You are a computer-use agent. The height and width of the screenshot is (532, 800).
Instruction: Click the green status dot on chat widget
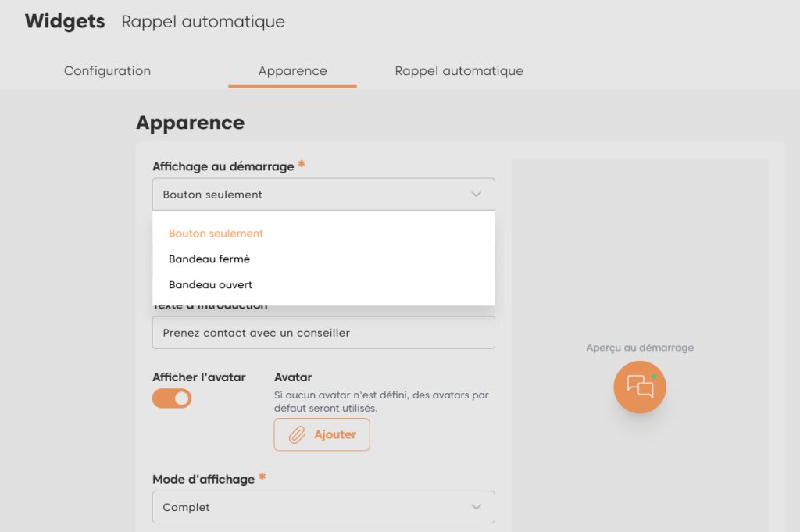click(x=654, y=377)
